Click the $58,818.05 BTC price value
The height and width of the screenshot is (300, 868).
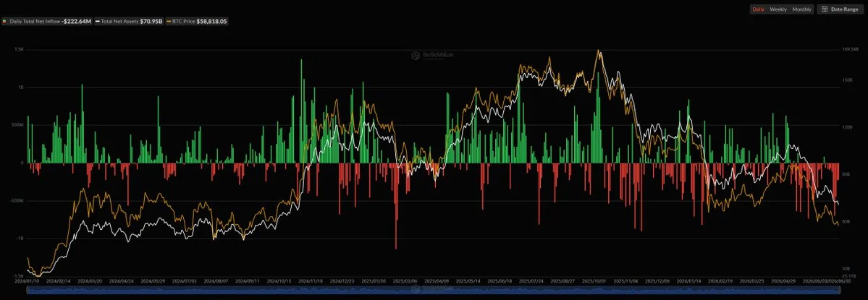[x=211, y=22]
